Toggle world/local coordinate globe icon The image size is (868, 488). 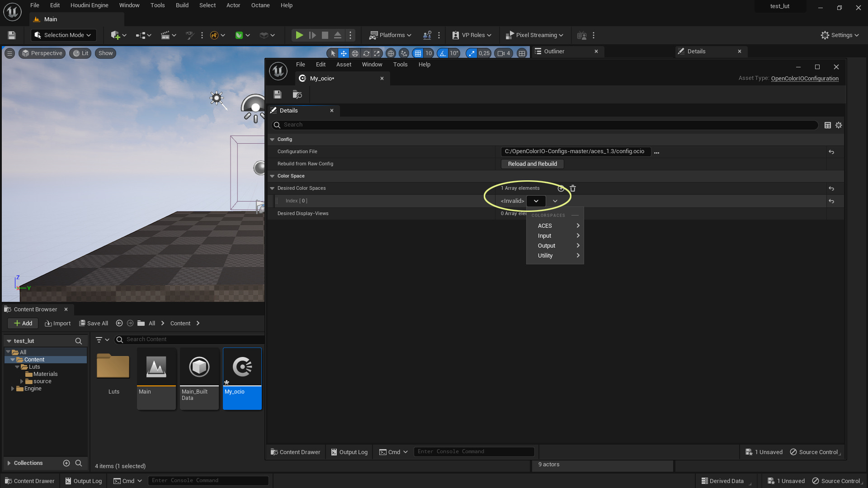coord(391,53)
